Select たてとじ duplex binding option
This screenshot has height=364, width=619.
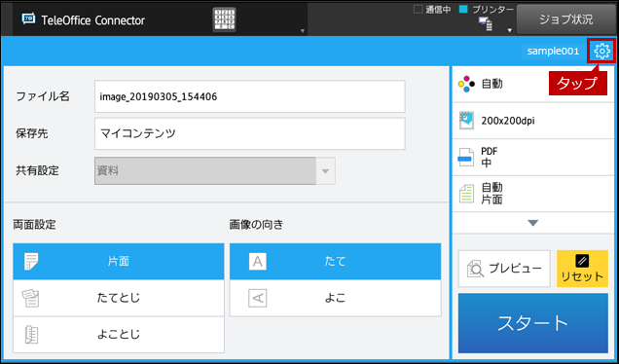click(x=119, y=298)
